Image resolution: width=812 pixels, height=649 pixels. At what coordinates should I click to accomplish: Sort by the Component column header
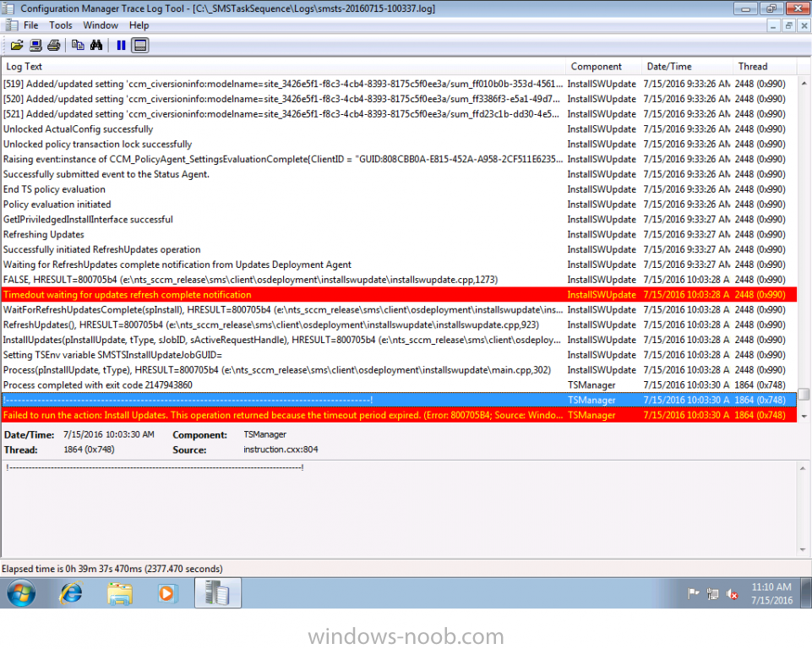point(602,66)
